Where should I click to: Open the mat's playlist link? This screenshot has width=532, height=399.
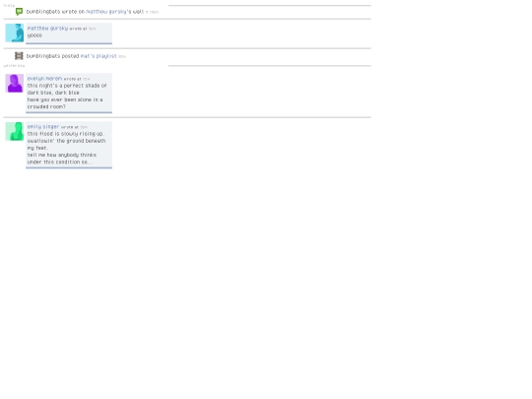99,56
